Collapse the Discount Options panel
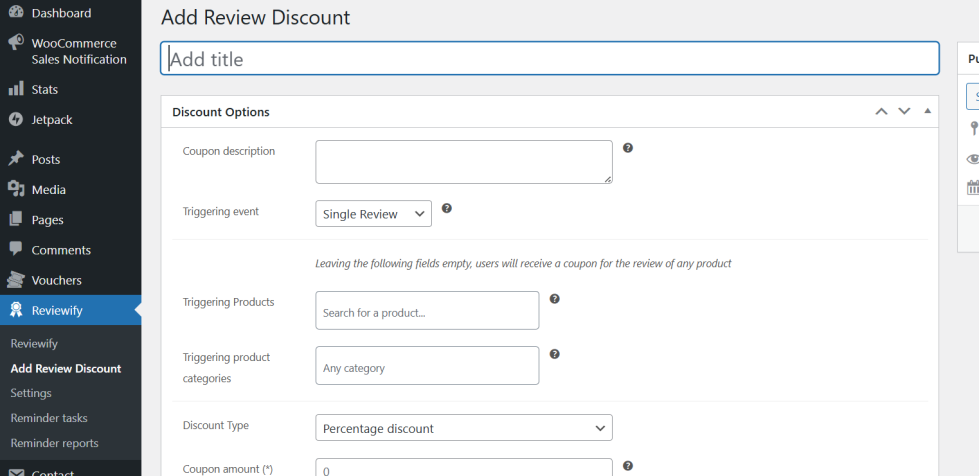This screenshot has height=476, width=979. click(x=927, y=111)
